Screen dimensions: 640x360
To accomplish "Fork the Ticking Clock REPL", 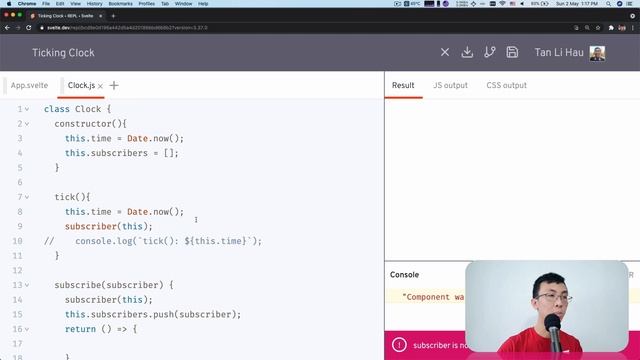I will point(489,52).
